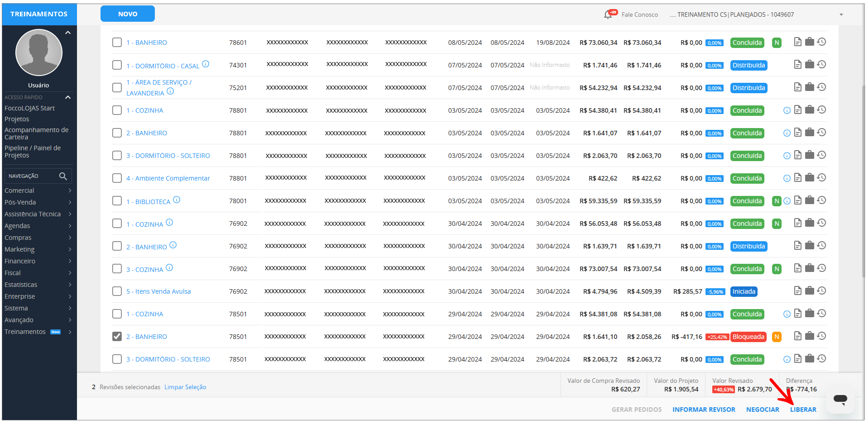The image size is (868, 424).
Task: Click the user avatar picture
Action: (39, 52)
